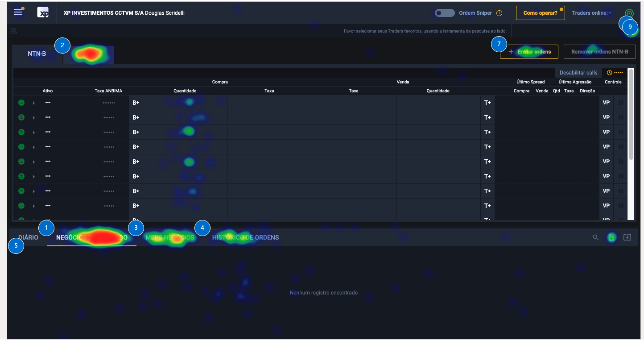Click the orange clock icon beside Desabilitar calls
The image size is (644, 340).
pos(610,73)
